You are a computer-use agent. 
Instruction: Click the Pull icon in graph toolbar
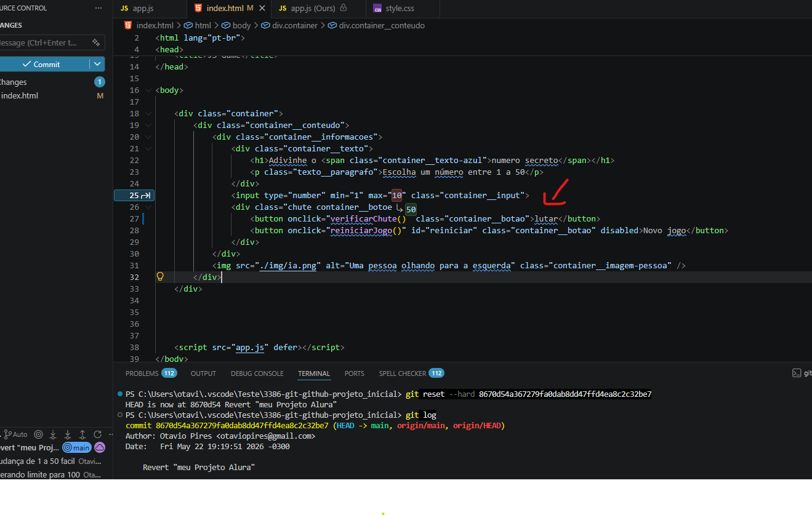68,434
